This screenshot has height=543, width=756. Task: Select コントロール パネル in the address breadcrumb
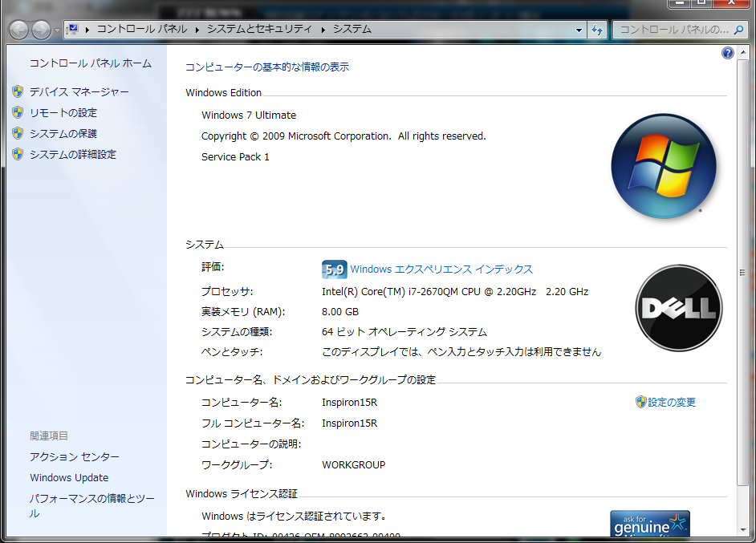pyautogui.click(x=142, y=29)
